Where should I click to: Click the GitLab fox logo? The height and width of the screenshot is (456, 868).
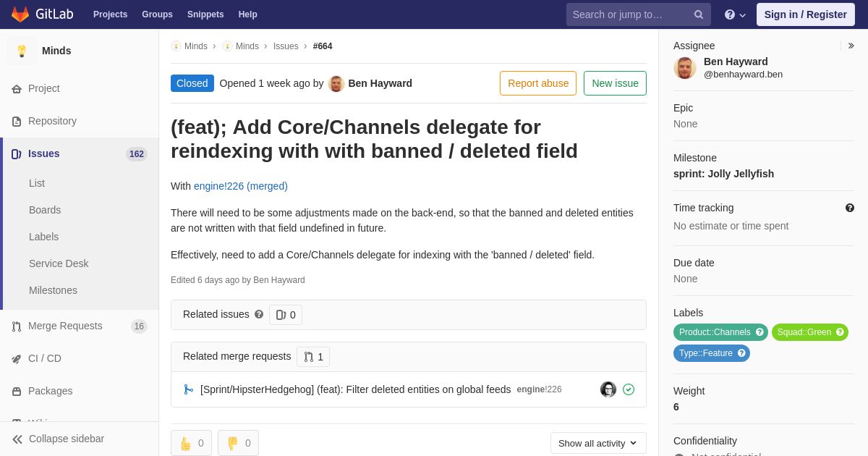(20, 14)
